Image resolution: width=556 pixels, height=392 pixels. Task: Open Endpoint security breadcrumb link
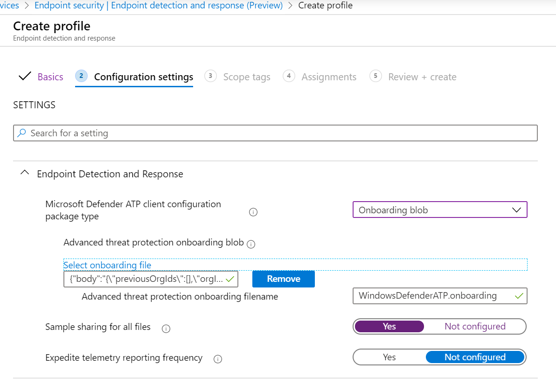159,6
